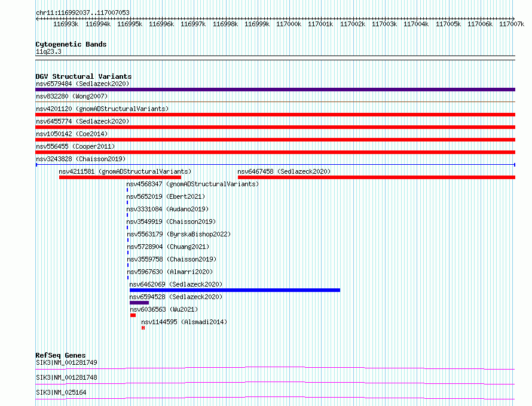The image size is (532, 406).
Task: Open the nsv6455774 (Sedlazeck2020) label
Action: point(82,121)
